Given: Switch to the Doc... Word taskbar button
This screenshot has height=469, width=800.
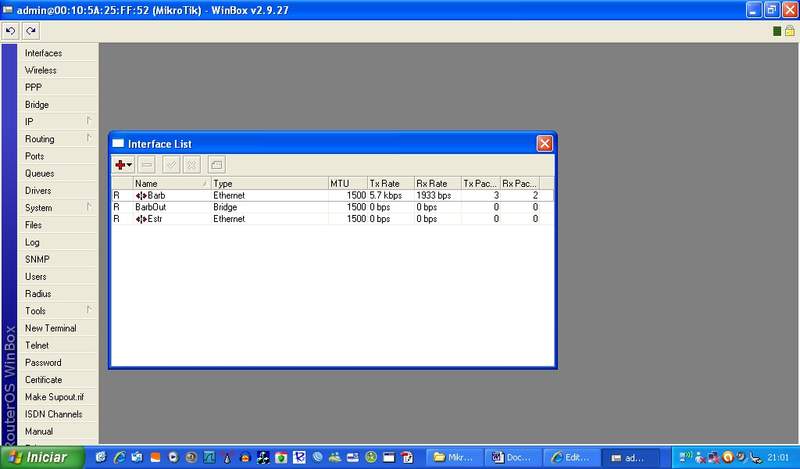Looking at the screenshot, I should coord(512,458).
